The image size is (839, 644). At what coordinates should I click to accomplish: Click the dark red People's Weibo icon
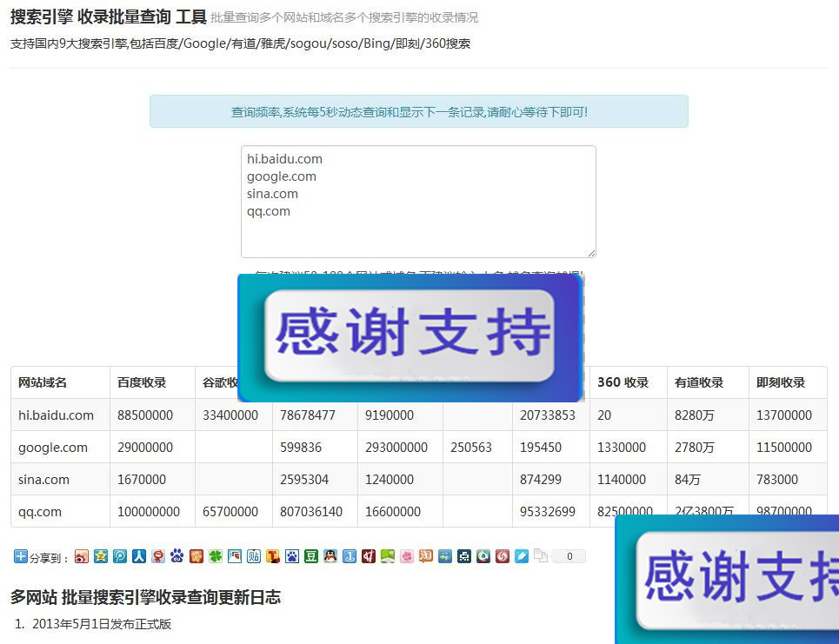pyautogui.click(x=369, y=556)
